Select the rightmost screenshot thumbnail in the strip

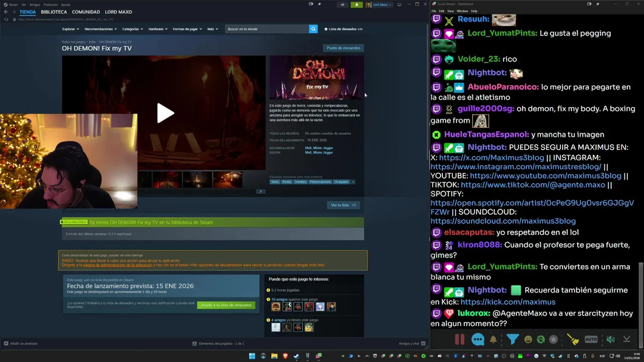point(227,179)
